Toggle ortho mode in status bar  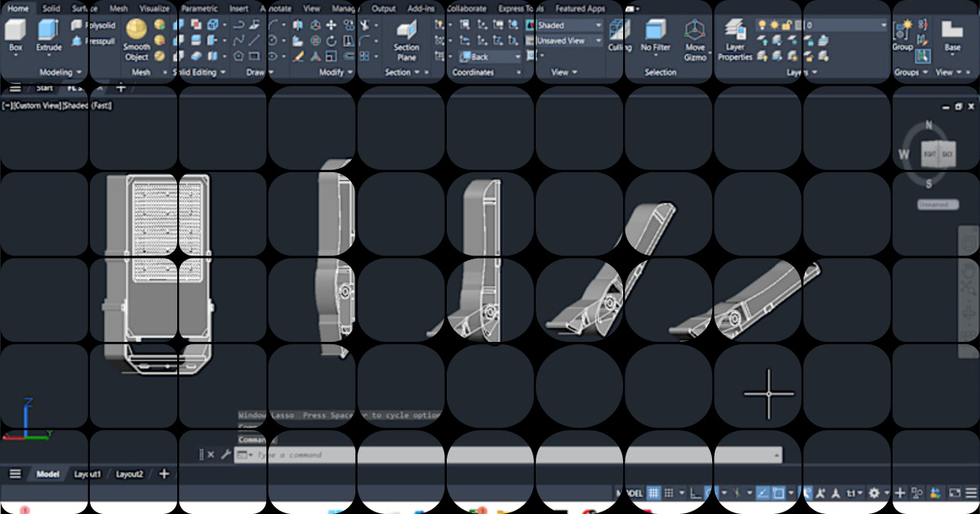pos(695,493)
